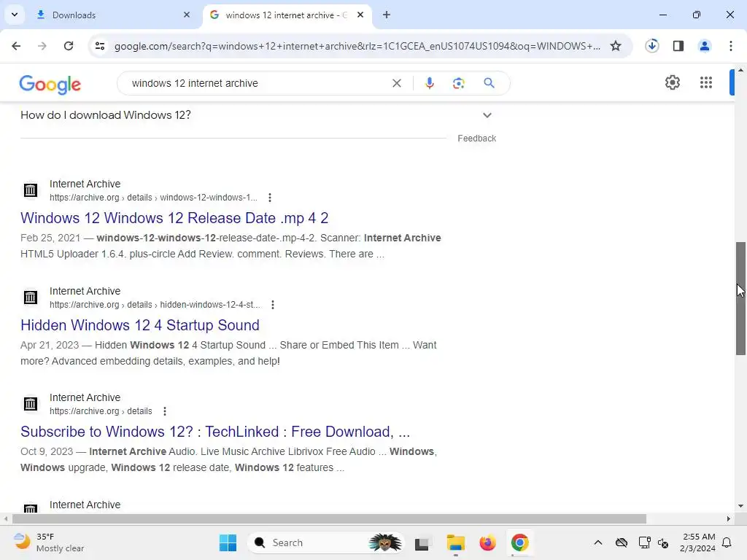Search by image with Google Lens icon
Image resolution: width=747 pixels, height=560 pixels.
[x=458, y=83]
